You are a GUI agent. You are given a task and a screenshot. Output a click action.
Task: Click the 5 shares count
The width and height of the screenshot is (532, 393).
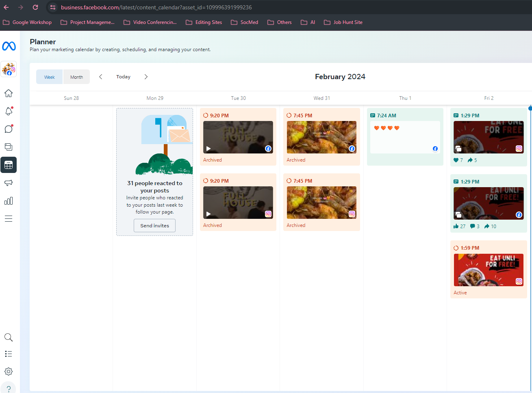tap(472, 160)
